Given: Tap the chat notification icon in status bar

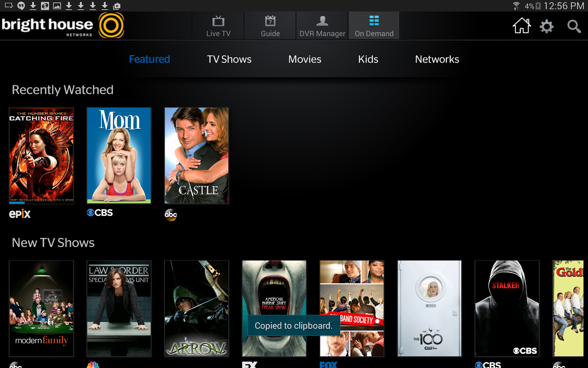Looking at the screenshot, I should tap(21, 6).
